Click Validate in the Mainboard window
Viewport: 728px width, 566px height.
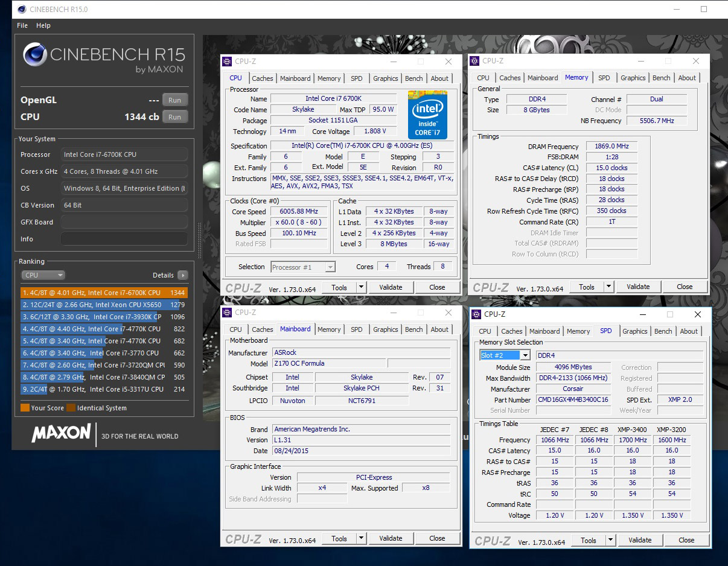pos(391,539)
